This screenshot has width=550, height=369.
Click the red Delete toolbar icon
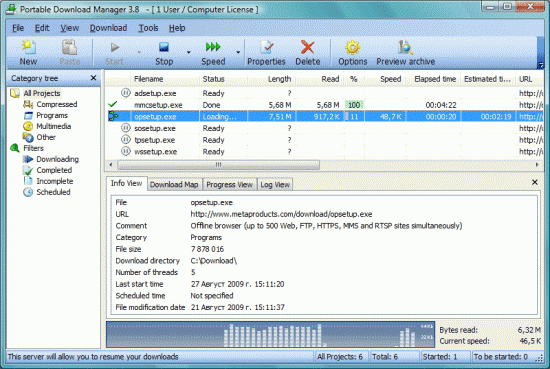[308, 47]
